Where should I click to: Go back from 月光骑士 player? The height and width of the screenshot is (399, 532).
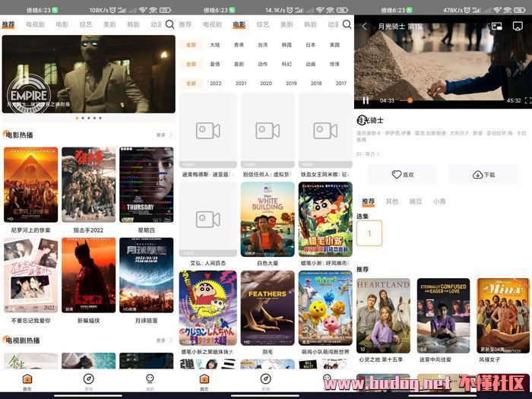pyautogui.click(x=365, y=27)
